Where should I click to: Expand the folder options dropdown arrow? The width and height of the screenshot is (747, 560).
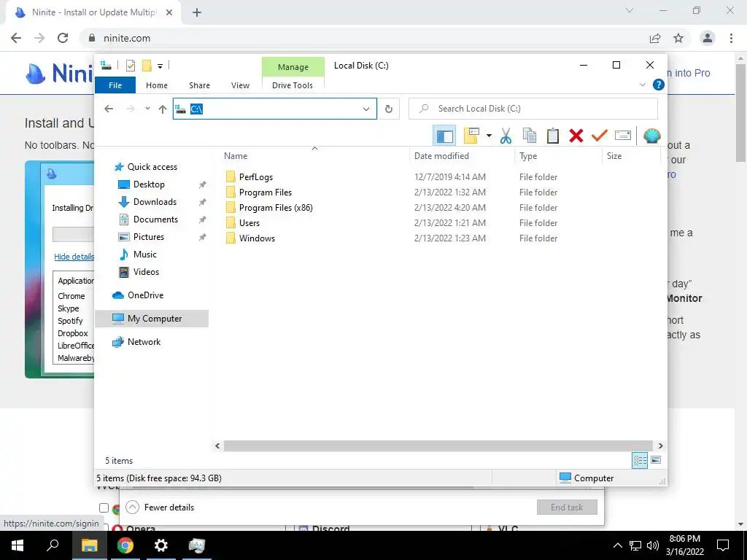click(489, 136)
